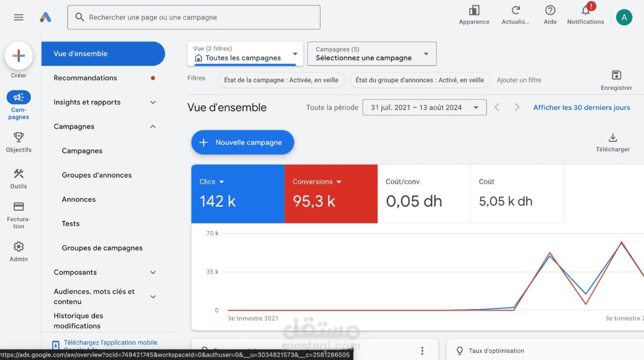Click the Créer plus button
Image resolution: width=644 pixels, height=360 pixels.
[x=19, y=56]
